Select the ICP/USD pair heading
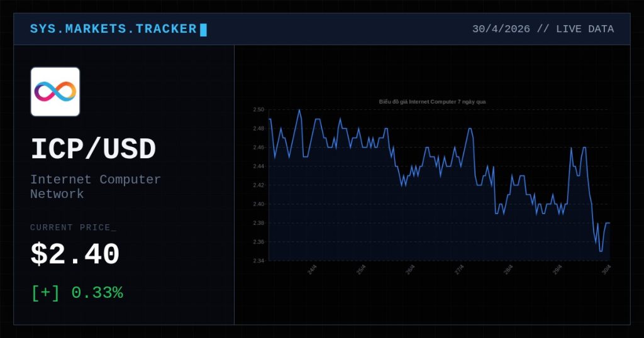This screenshot has width=644, height=338. 93,148
